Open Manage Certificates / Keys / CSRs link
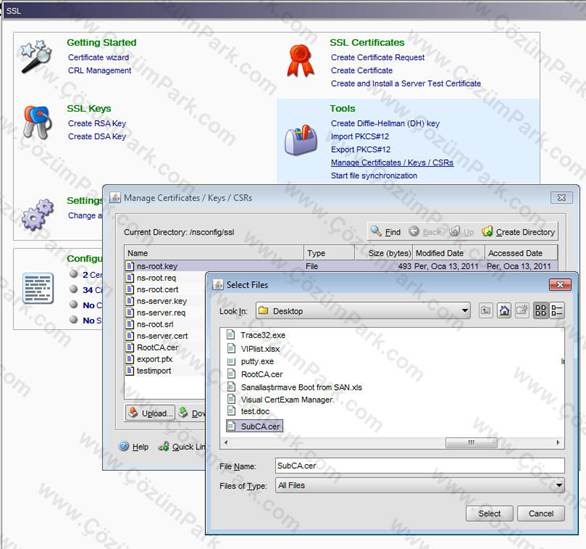586x549 pixels. click(x=392, y=163)
